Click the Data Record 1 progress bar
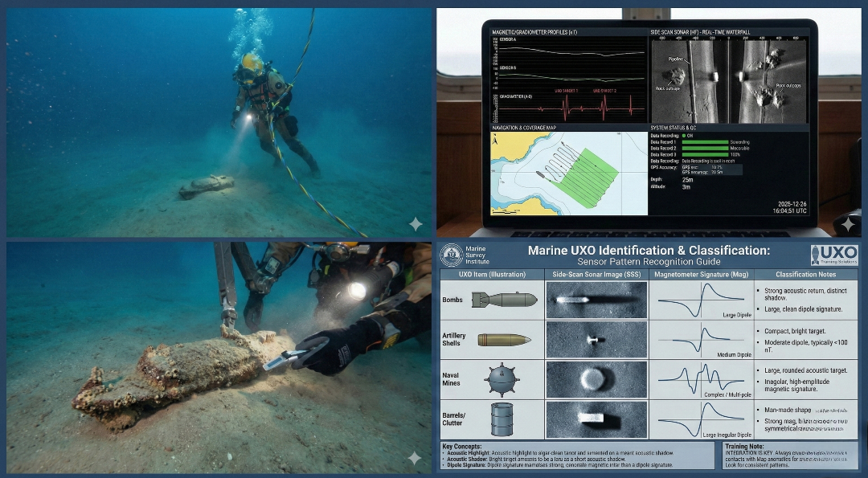The height and width of the screenshot is (478, 868). point(705,142)
